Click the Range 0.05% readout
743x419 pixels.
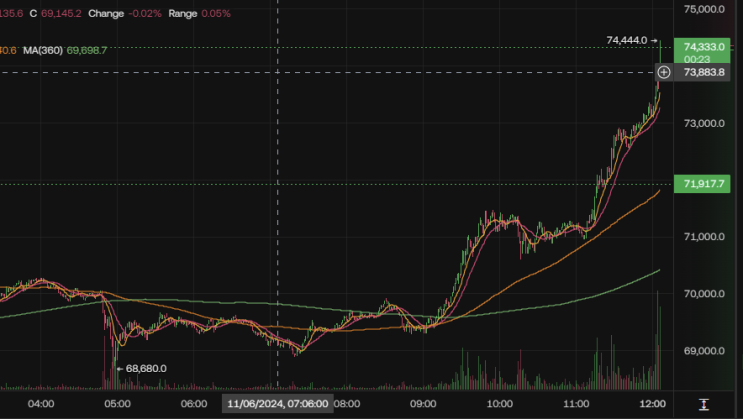(199, 14)
